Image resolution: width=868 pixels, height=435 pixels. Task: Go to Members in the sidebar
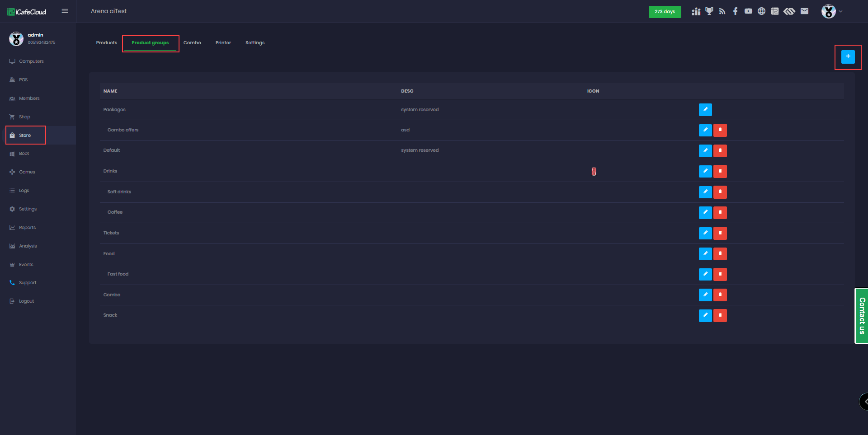tap(29, 98)
